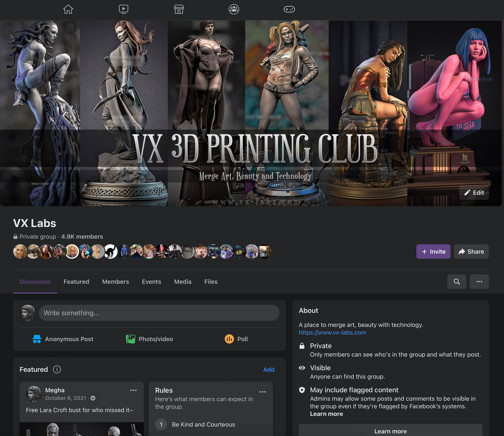
Task: Open the Lara Croft bust post image
Action: pos(82,429)
